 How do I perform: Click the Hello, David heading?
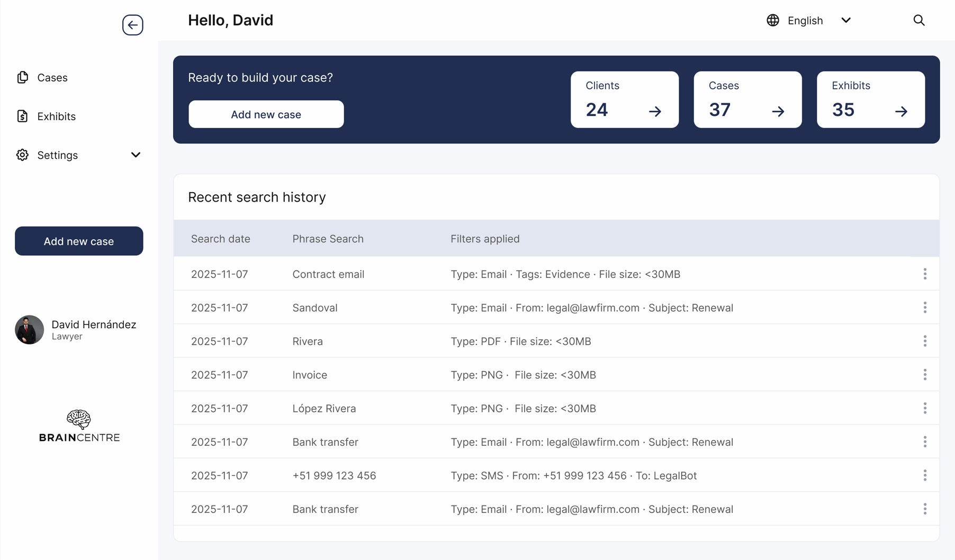[x=230, y=20]
